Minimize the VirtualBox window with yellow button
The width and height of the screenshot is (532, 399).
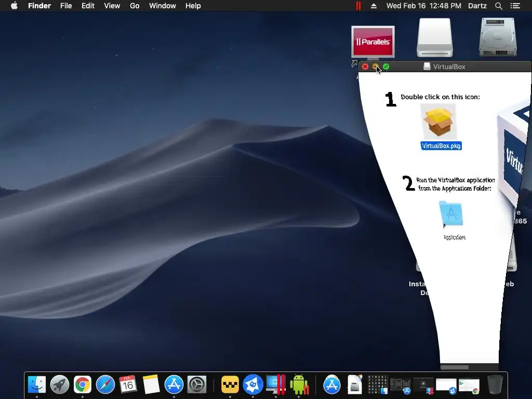pyautogui.click(x=375, y=66)
